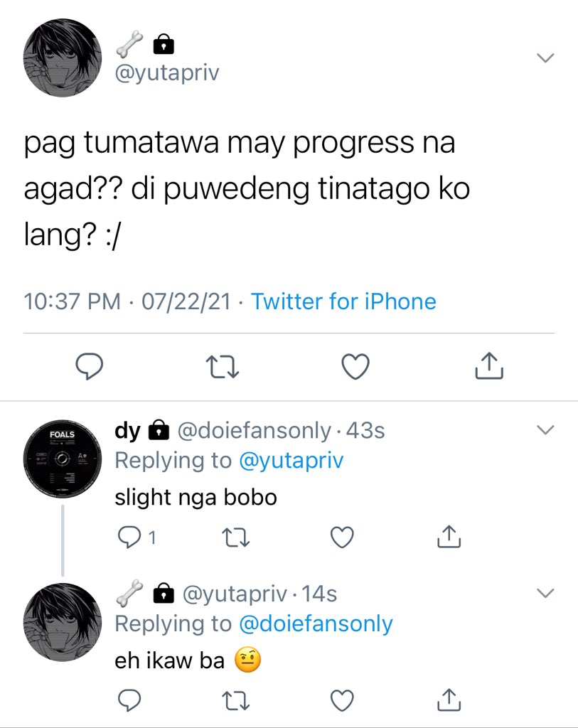Retweet the main tweet about progress
The height and width of the screenshot is (728, 578).
pos(223,366)
